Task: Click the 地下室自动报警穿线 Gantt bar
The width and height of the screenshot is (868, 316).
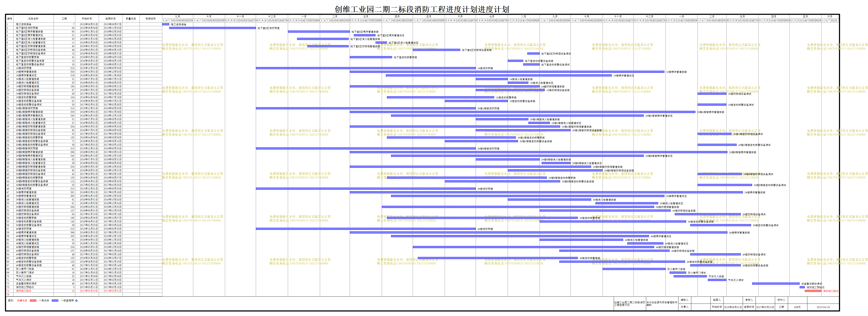Action: click(371, 57)
